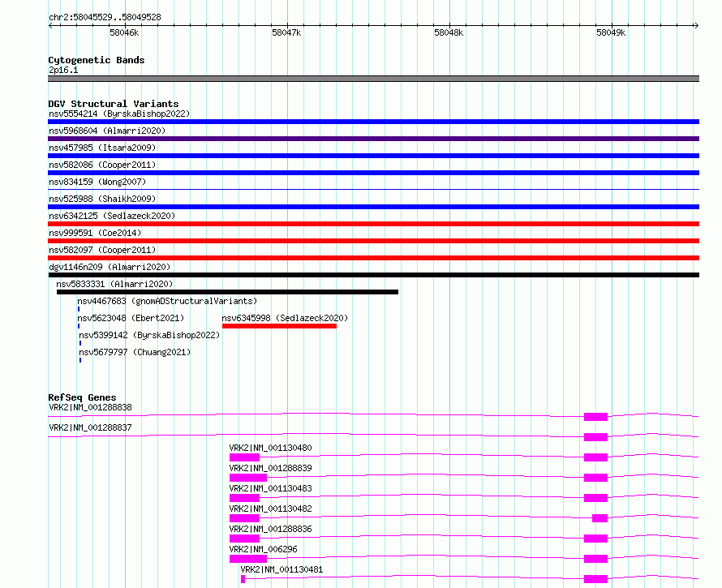Click the chr2:58045529..58049528 coordinate label

click(105, 17)
